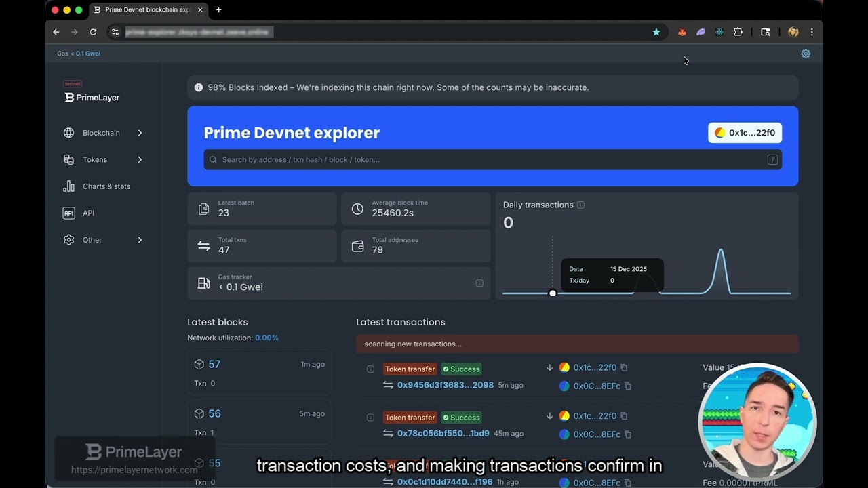Copy recipient 0x0C...8EFc of second transaction
The height and width of the screenshot is (488, 868).
coord(628,434)
